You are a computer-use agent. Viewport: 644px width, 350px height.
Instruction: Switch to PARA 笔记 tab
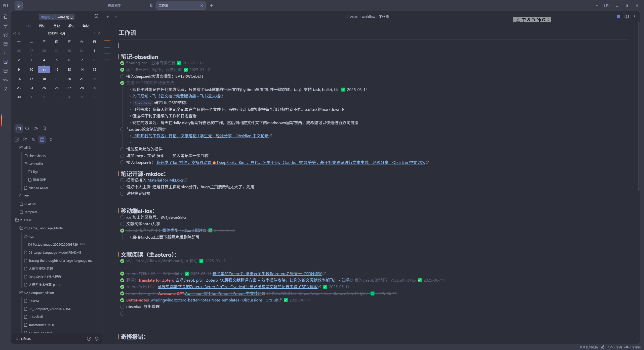[x=65, y=17]
